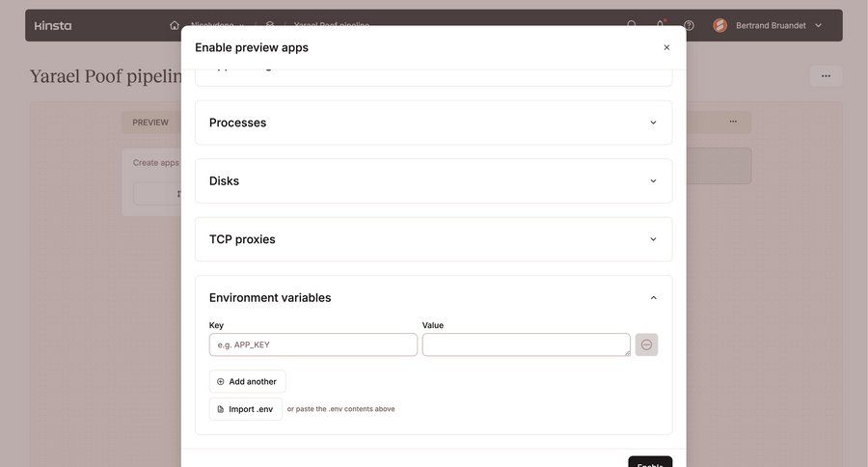Click Bertrand Bruandet's avatar
The height and width of the screenshot is (467, 868).
coord(720,25)
